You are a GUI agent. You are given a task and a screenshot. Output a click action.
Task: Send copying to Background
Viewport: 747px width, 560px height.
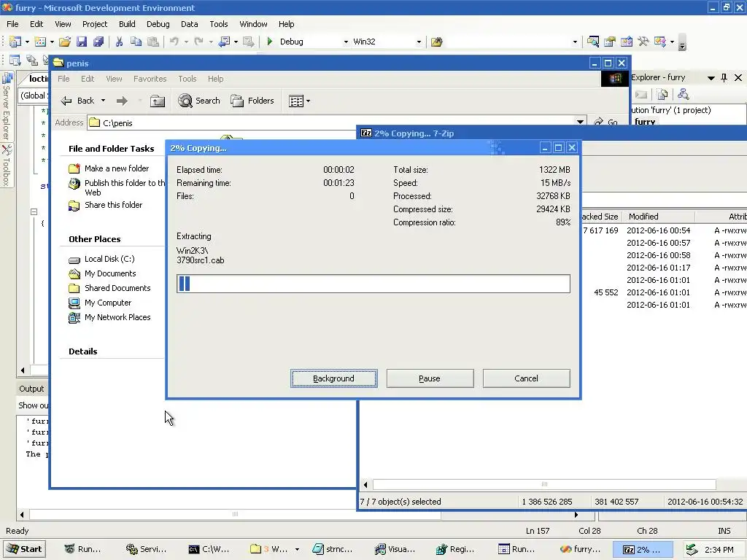(333, 378)
